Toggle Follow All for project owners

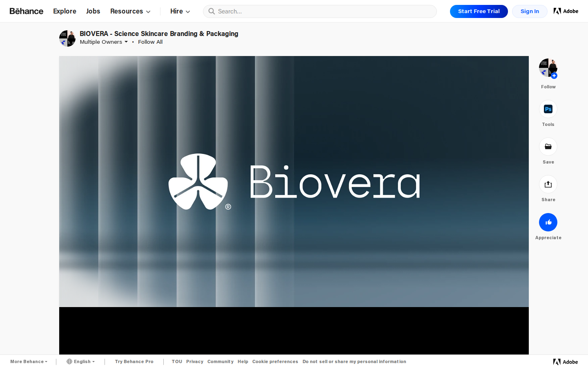pyautogui.click(x=150, y=42)
